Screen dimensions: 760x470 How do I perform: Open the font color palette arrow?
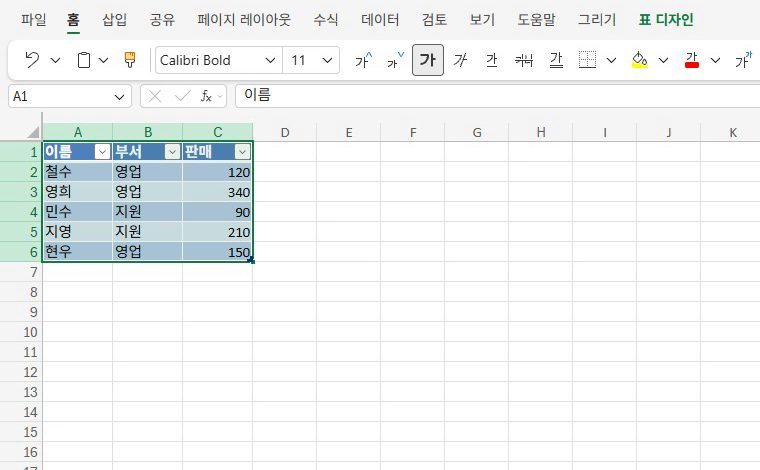pos(715,61)
